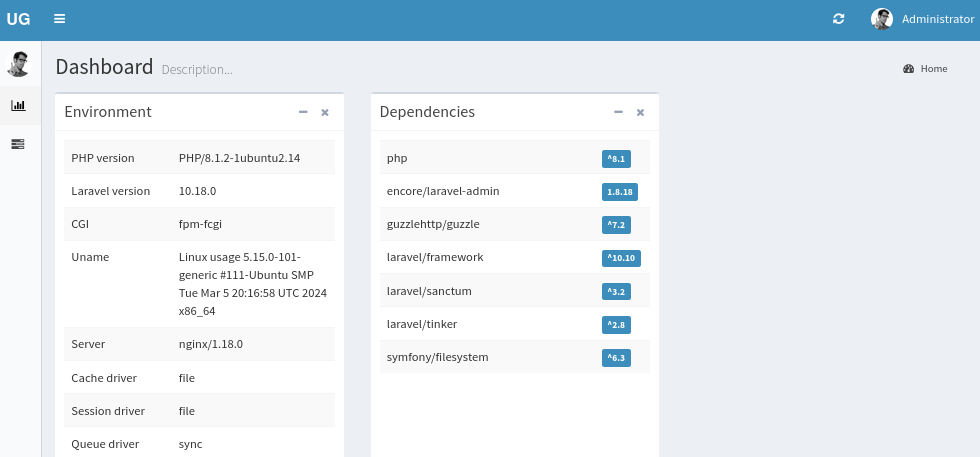Click the refresh icon in top bar
The height and width of the screenshot is (457, 980).
[x=839, y=19]
